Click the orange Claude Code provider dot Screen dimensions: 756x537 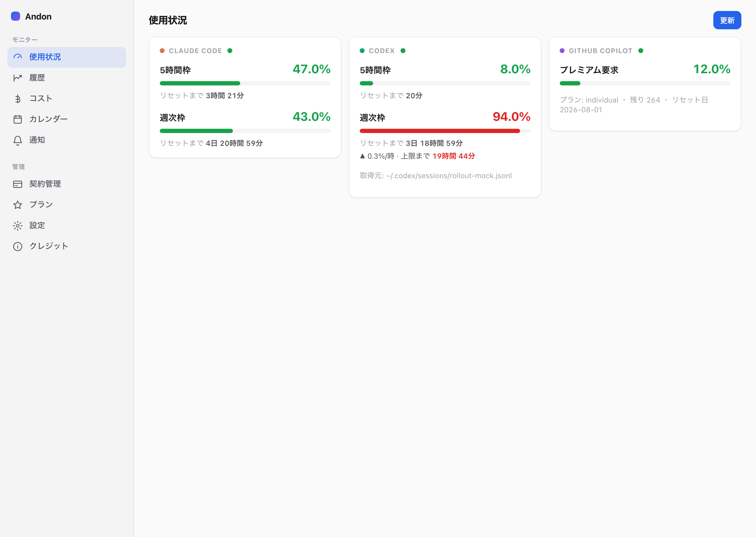click(x=162, y=51)
